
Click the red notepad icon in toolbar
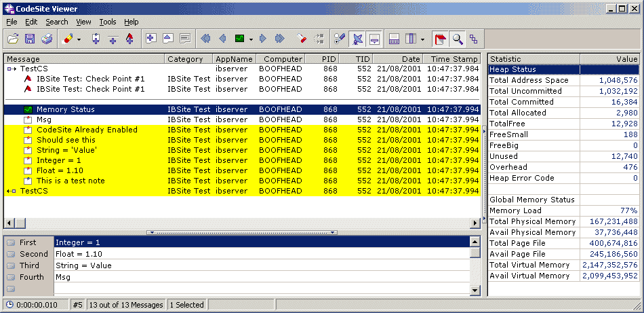coord(441,39)
